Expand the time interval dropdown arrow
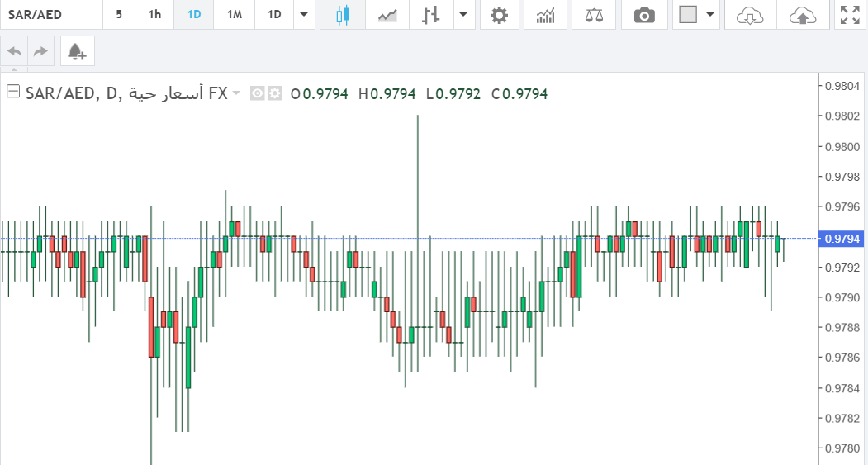Viewport: 868px width, 465px height. coord(305,15)
